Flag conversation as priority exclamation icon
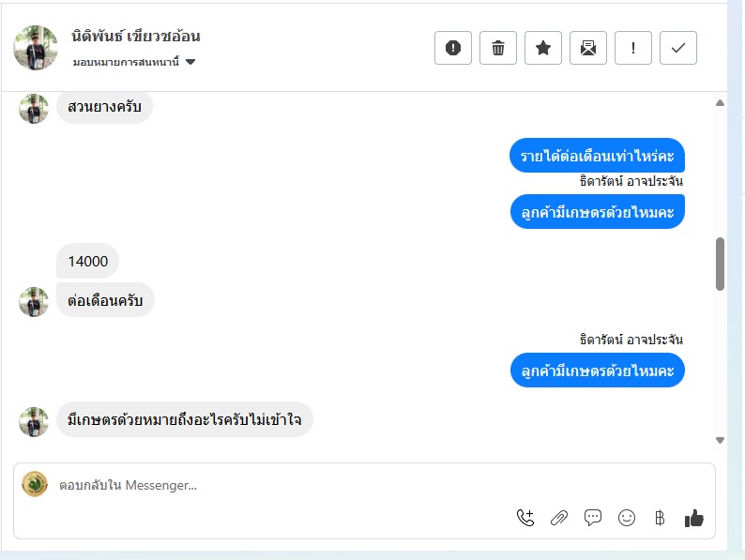Image resolution: width=745 pixels, height=560 pixels. [x=632, y=48]
